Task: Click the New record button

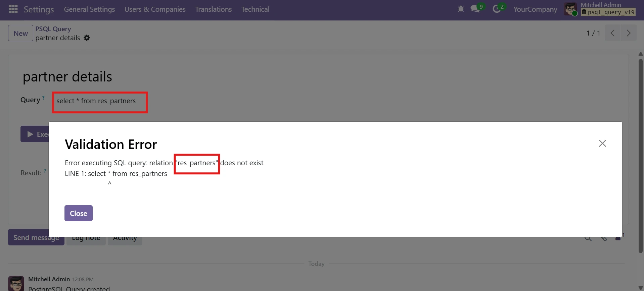Action: point(20,33)
